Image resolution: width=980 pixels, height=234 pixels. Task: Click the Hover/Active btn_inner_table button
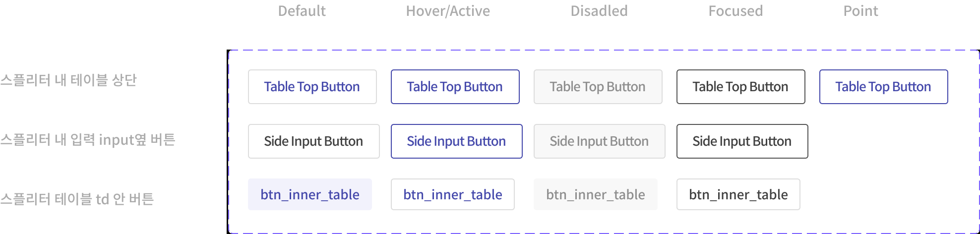point(453,194)
